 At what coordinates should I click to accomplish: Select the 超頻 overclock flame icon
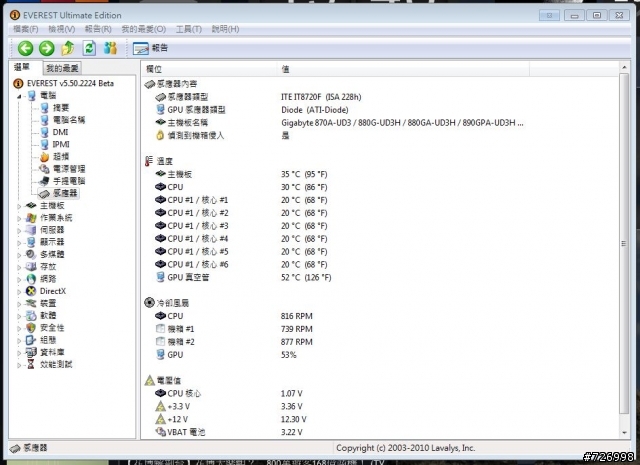44,157
